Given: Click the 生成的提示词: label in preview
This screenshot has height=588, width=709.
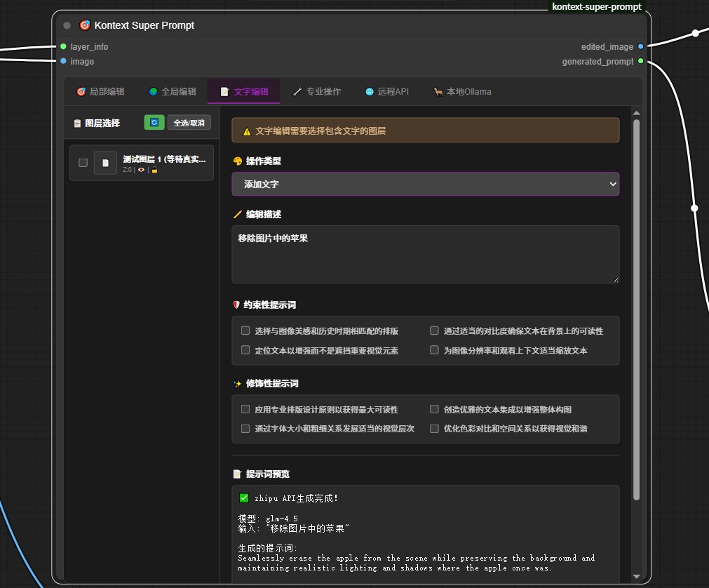Looking at the screenshot, I should point(268,548).
